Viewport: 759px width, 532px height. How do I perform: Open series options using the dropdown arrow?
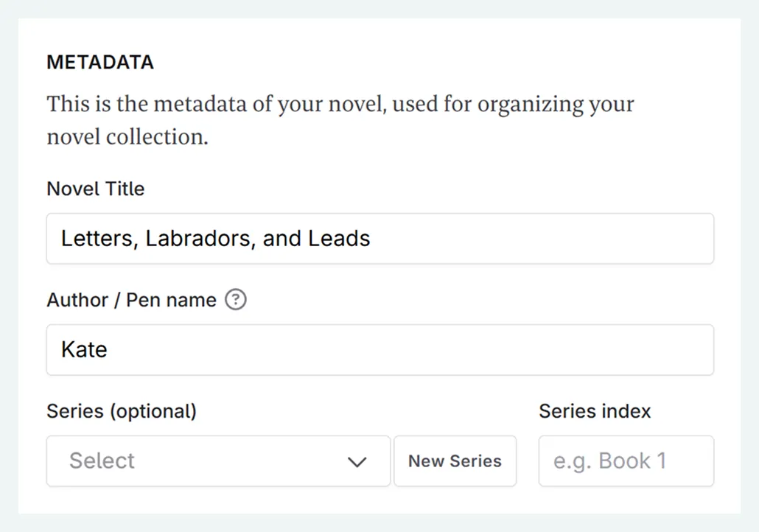tap(358, 461)
